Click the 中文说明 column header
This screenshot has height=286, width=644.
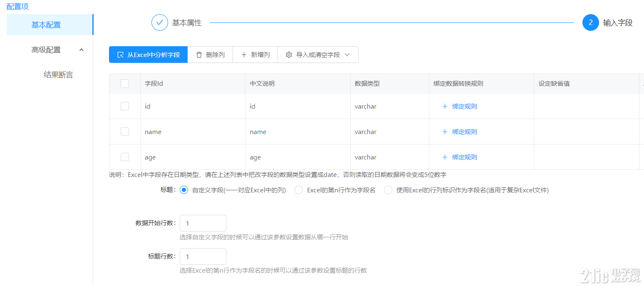[298, 84]
